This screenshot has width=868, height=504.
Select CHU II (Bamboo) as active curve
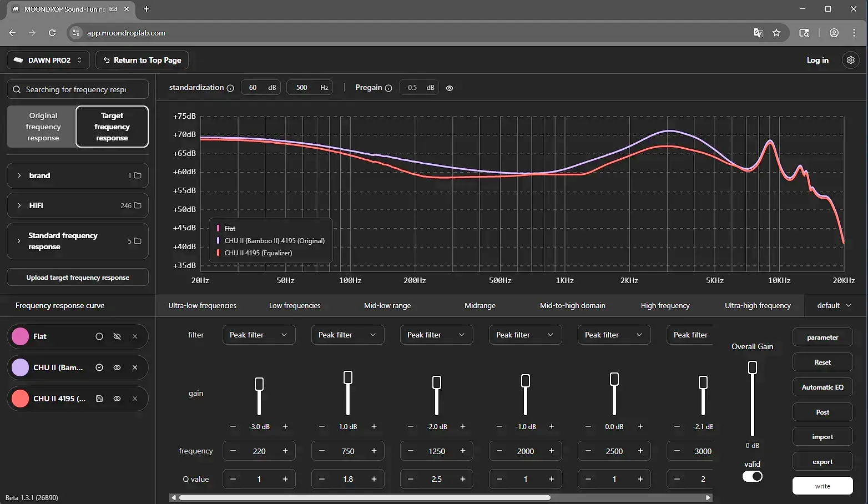(x=99, y=367)
